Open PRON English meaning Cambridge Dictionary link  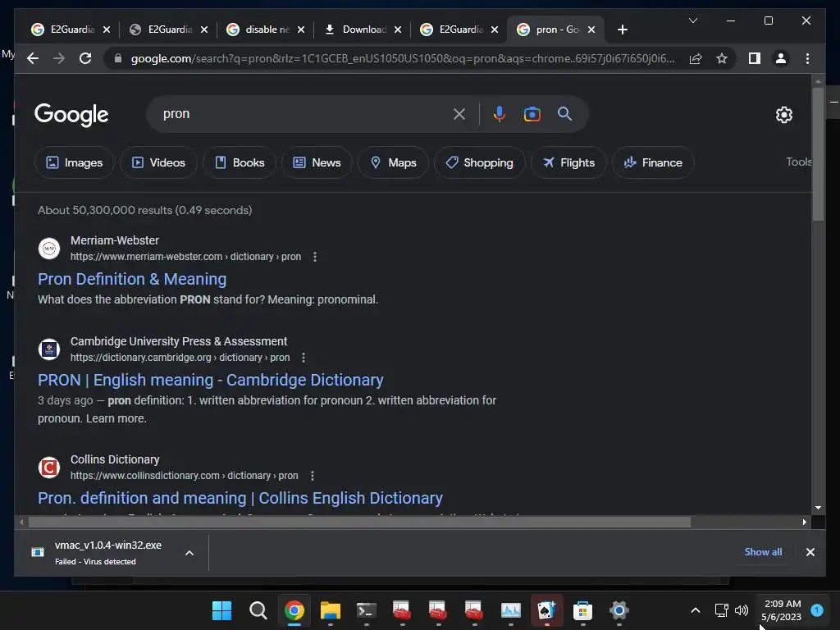[x=211, y=380]
